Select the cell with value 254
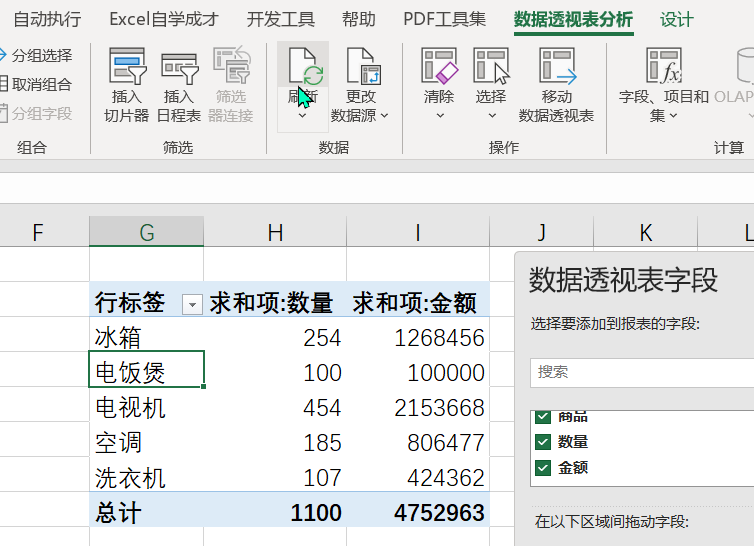This screenshot has height=546, width=754. [275, 334]
